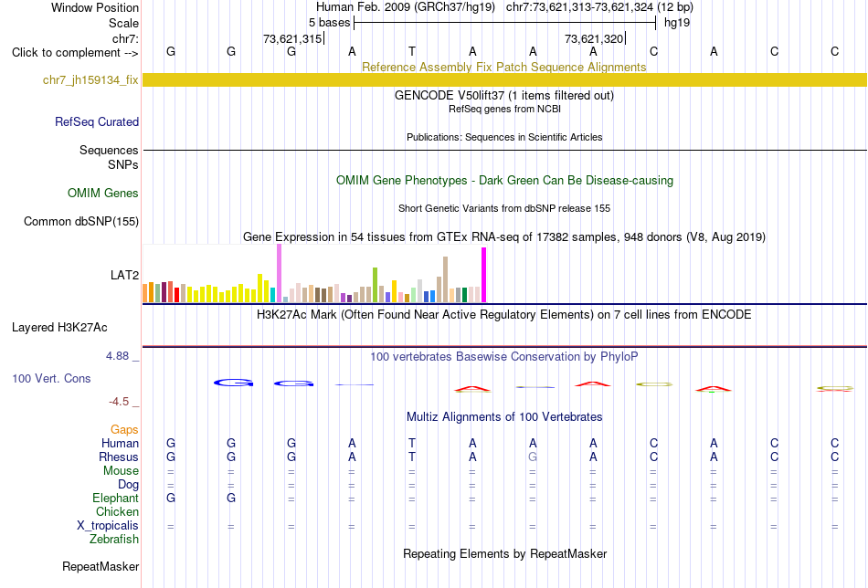868x588 pixels.
Task: Select the Zebrafish species label
Action: 114,539
